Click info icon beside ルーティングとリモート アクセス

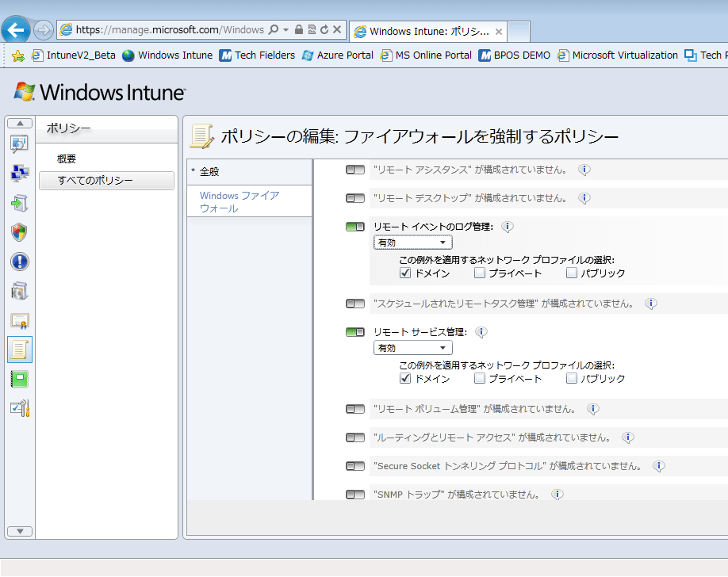point(628,438)
